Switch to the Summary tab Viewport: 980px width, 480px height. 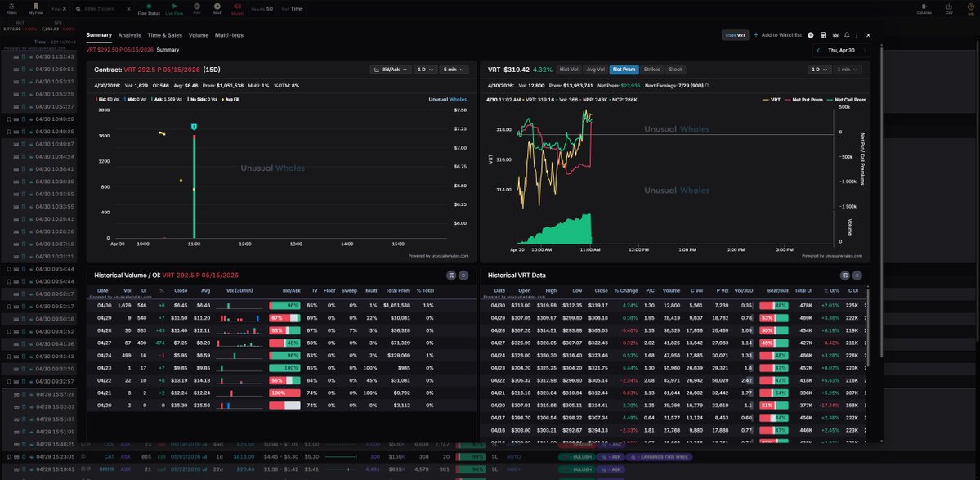pos(99,35)
